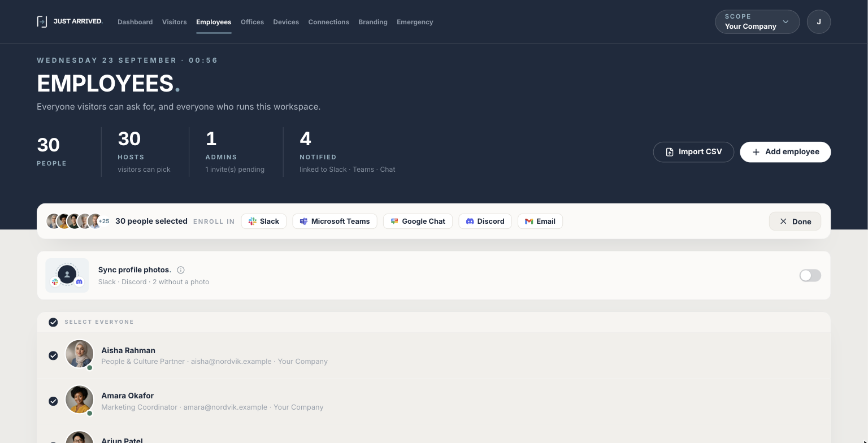Click '30 people selected' text
868x443 pixels.
click(x=151, y=221)
